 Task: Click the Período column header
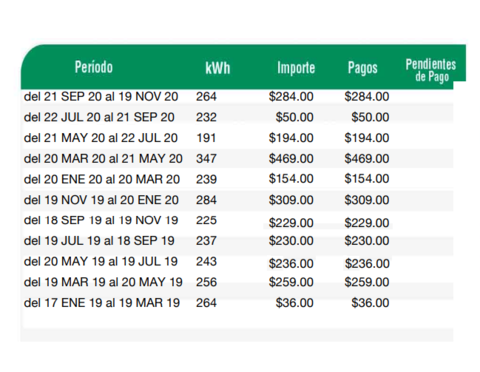(94, 67)
